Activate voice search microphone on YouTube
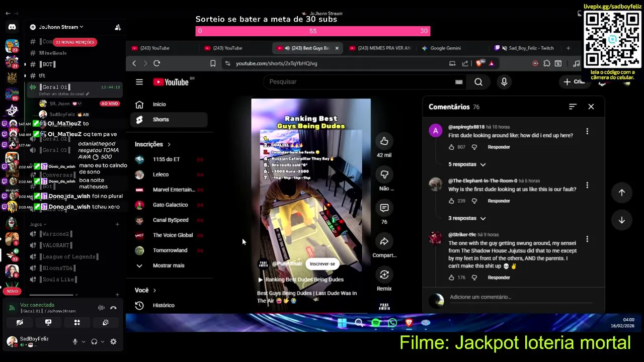This screenshot has height=362, width=644. (504, 82)
